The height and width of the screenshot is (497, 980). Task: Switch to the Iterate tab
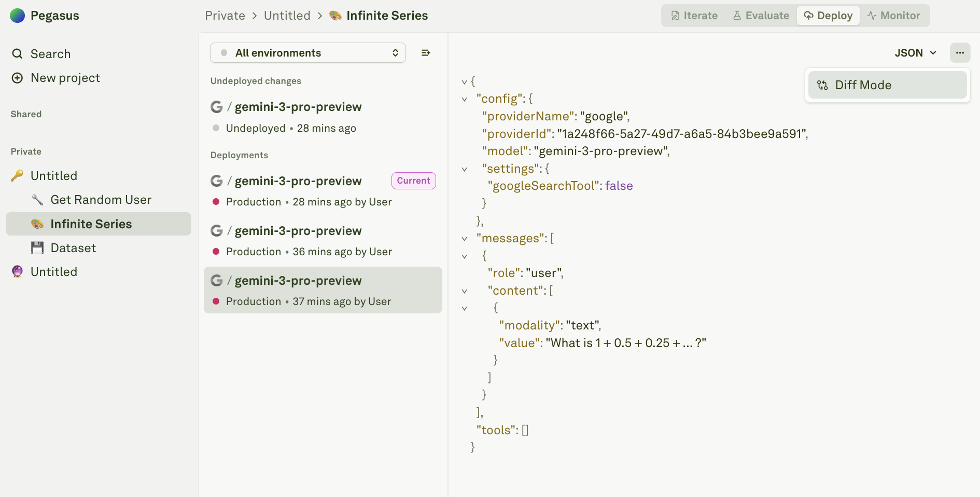[694, 16]
